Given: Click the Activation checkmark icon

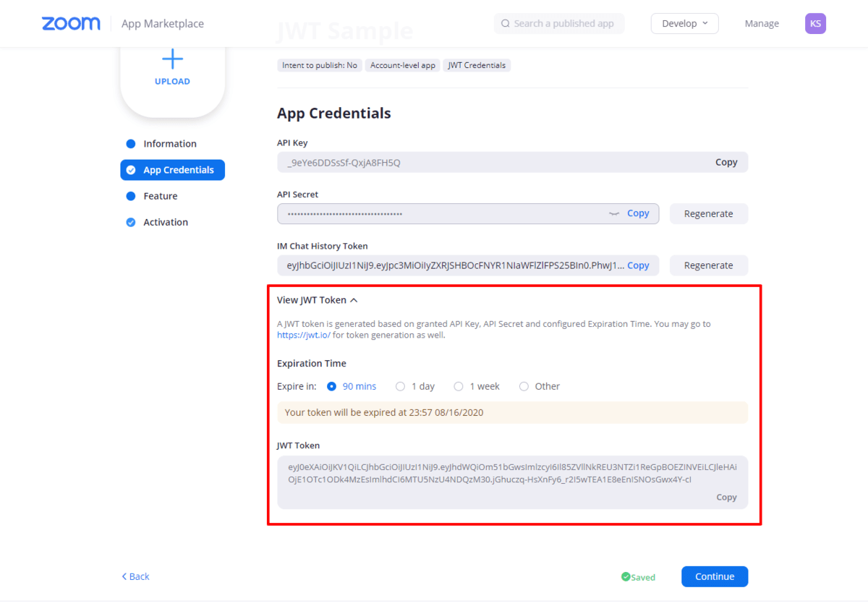Looking at the screenshot, I should (x=131, y=222).
